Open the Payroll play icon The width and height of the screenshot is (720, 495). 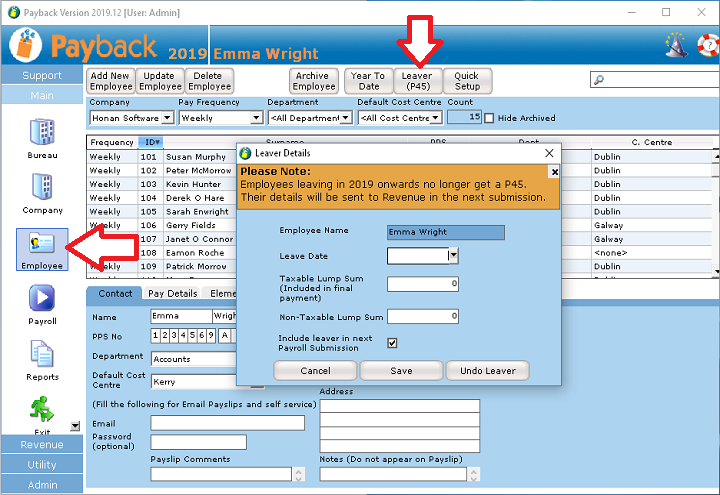coord(42,299)
